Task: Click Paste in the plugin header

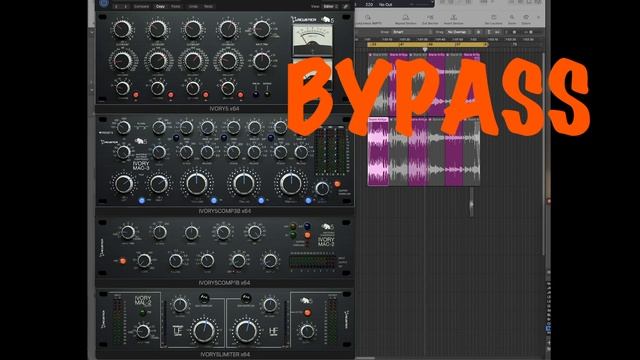Action: point(176,7)
